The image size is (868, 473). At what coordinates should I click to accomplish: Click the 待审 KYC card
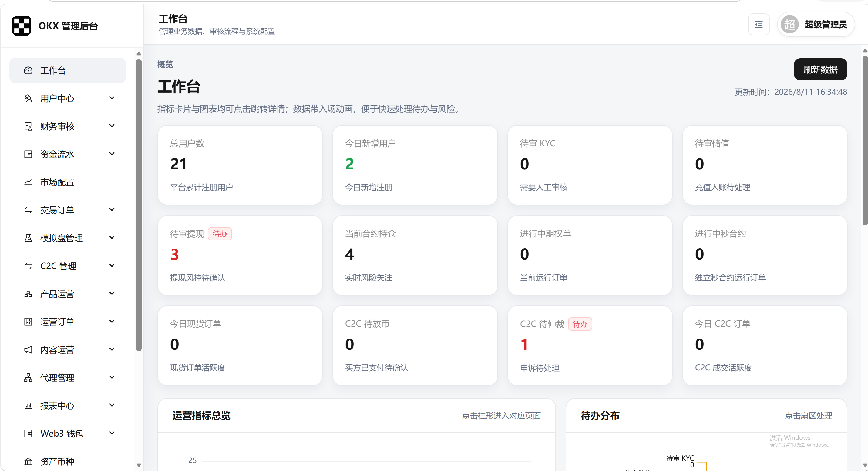[x=590, y=165]
